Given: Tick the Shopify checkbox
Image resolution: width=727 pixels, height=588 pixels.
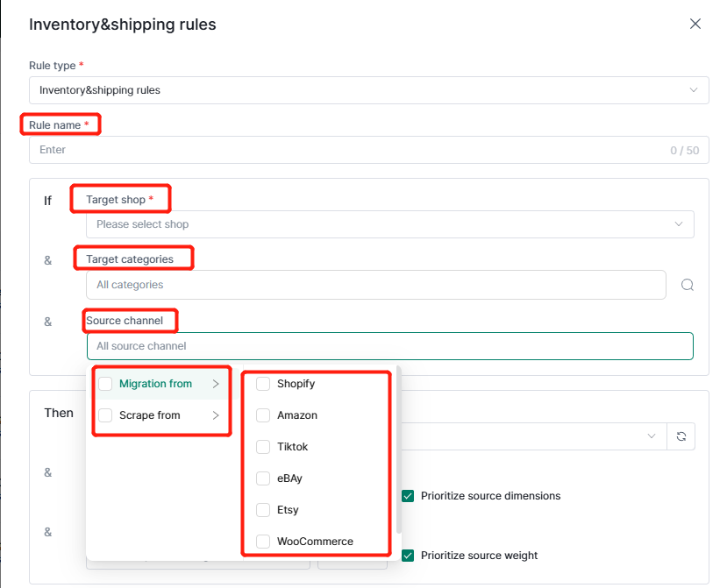Looking at the screenshot, I should click(x=263, y=384).
